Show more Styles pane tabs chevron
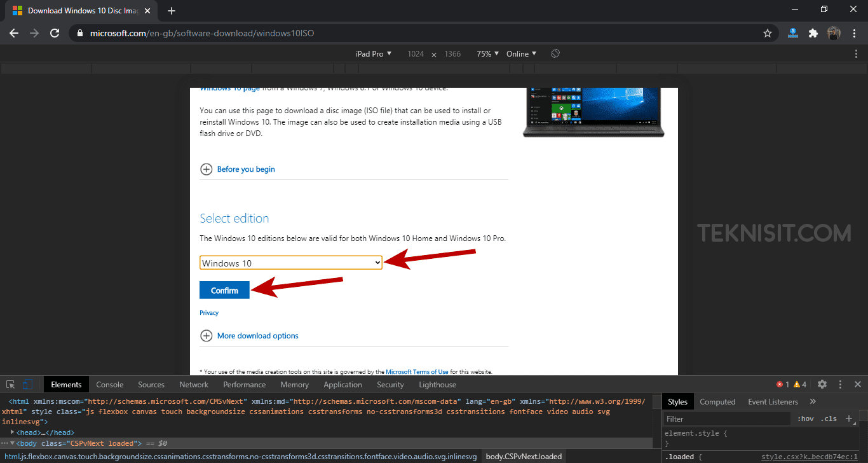Image resolution: width=868 pixels, height=463 pixels. (x=813, y=401)
